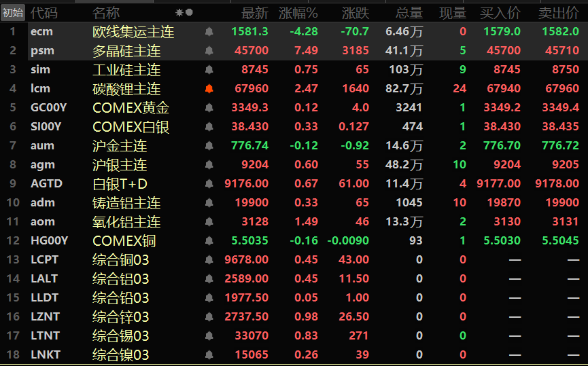Sort by the 总量 column header
This screenshot has width=588, height=366.
click(409, 13)
